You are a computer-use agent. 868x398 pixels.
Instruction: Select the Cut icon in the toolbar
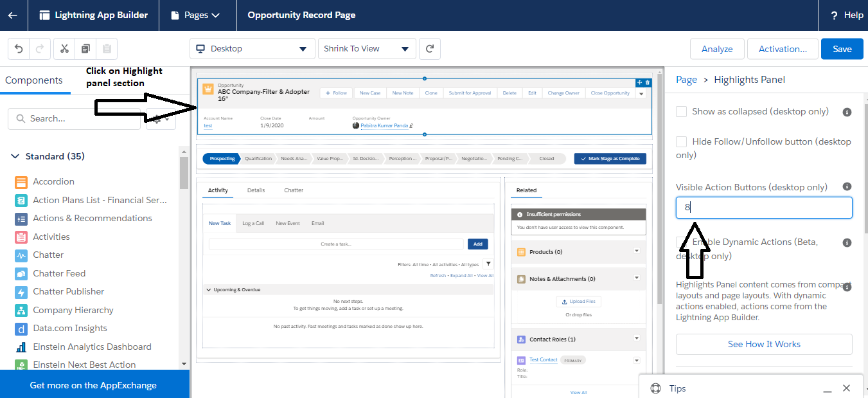tap(66, 48)
